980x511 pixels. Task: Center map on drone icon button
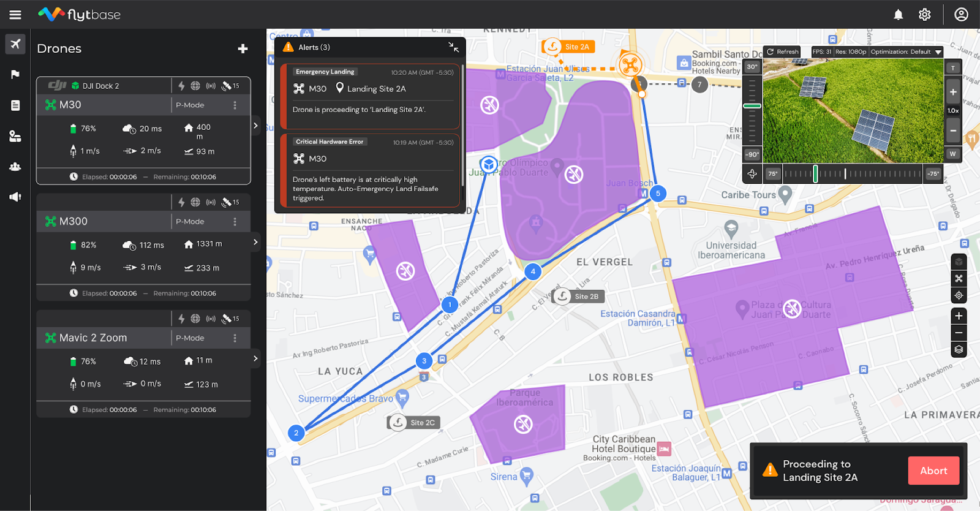(959, 278)
